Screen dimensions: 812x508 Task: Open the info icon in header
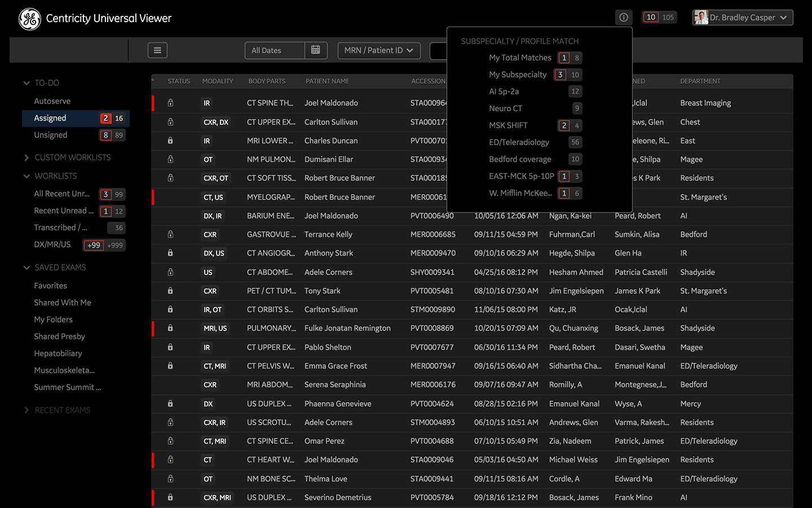[x=624, y=17]
